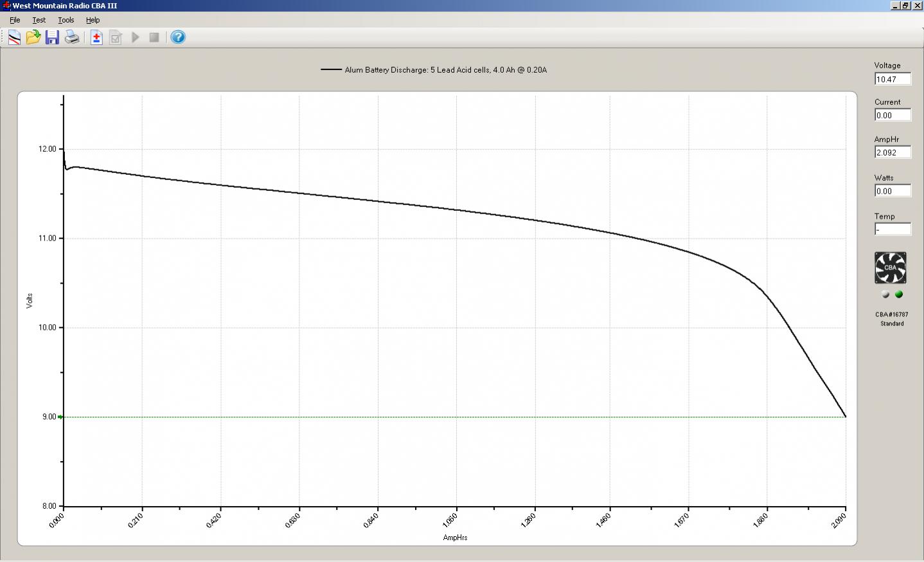Start the test with play button
Image resolution: width=924 pixels, height=562 pixels.
(136, 37)
